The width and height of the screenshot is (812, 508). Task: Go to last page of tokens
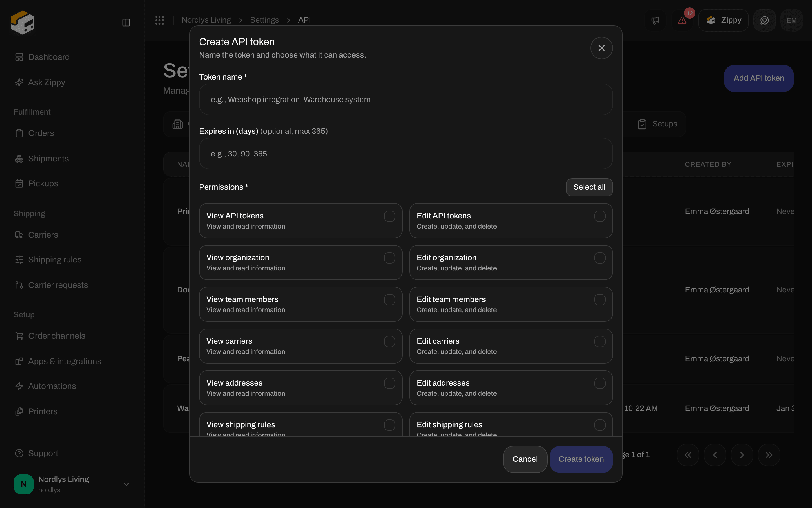769,455
